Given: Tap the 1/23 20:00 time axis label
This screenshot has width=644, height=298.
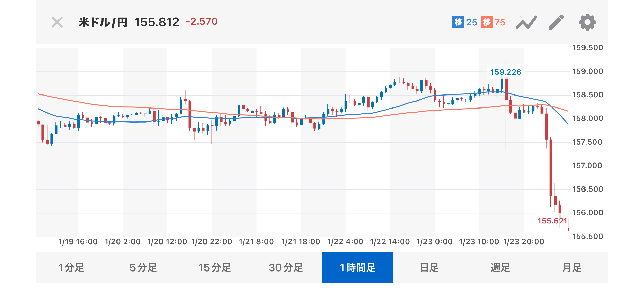Looking at the screenshot, I should tap(524, 242).
